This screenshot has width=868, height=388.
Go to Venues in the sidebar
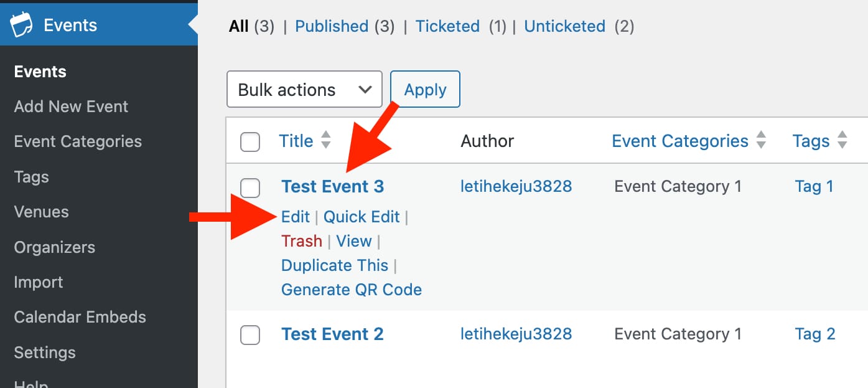pos(41,212)
